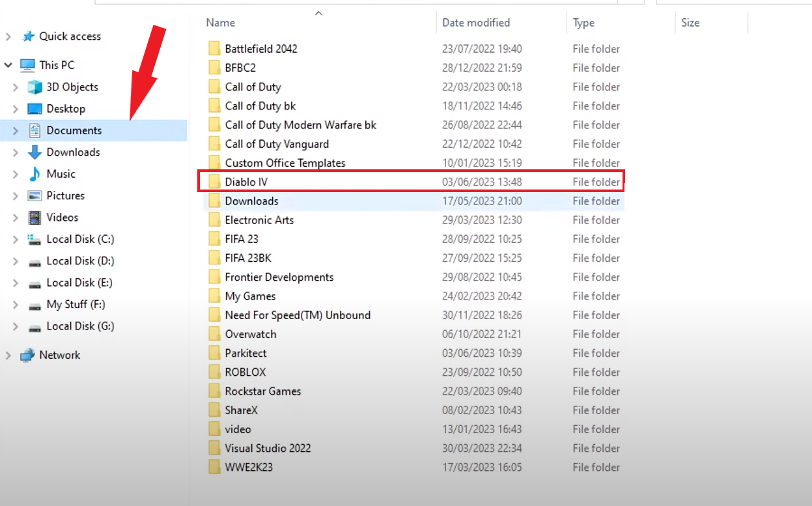Image resolution: width=812 pixels, height=506 pixels.
Task: Click the BFBC2 folder icon
Action: coord(214,68)
